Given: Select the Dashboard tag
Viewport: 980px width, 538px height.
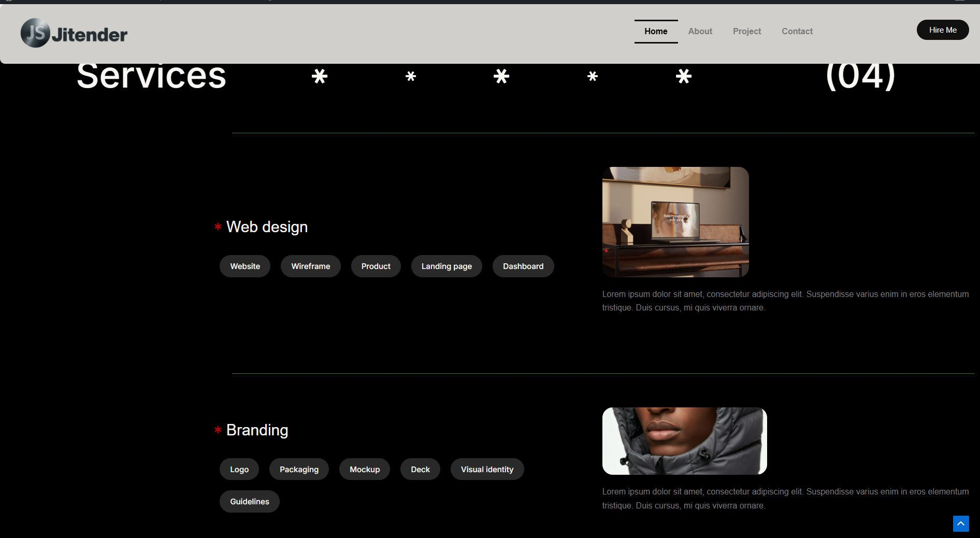Looking at the screenshot, I should pyautogui.click(x=523, y=266).
